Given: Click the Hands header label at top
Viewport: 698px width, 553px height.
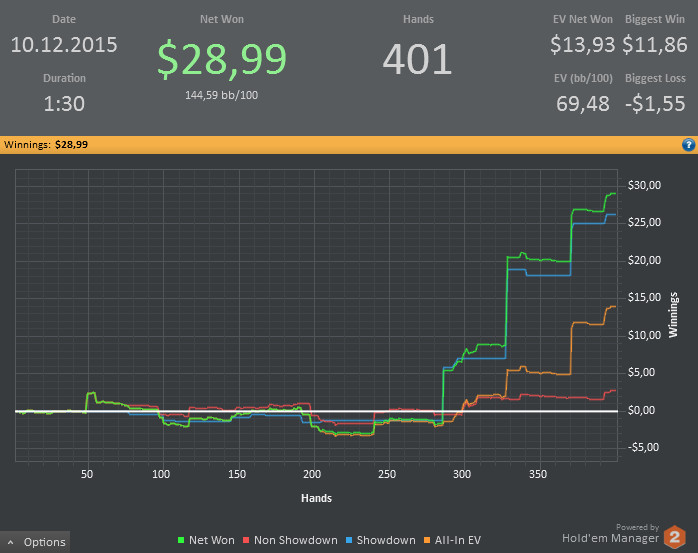Looking at the screenshot, I should coord(418,19).
